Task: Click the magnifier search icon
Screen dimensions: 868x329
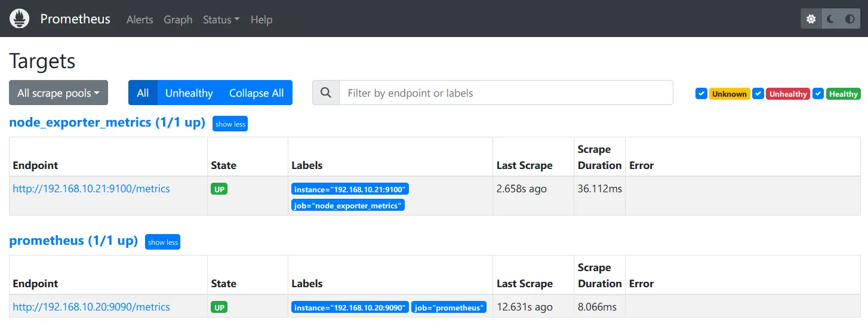Action: (326, 93)
